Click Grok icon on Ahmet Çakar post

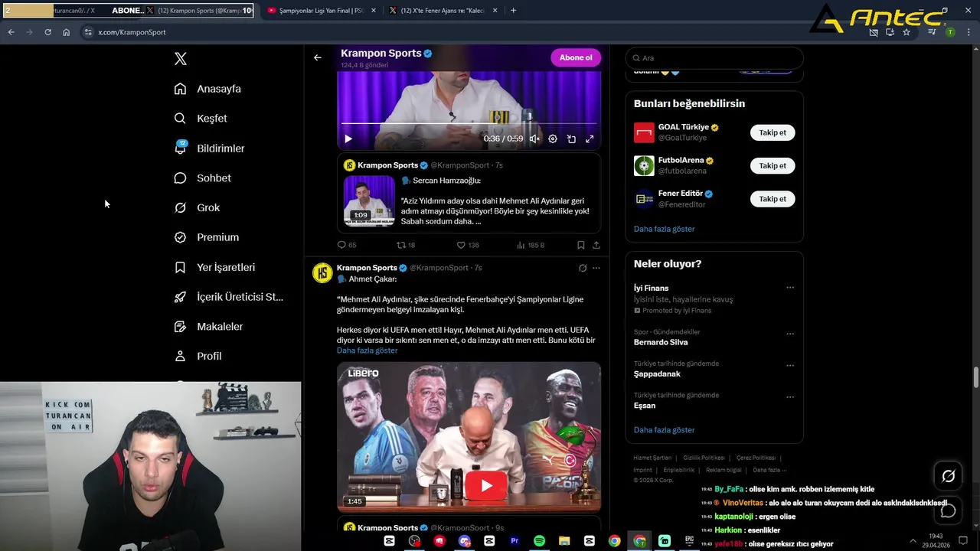tap(583, 268)
